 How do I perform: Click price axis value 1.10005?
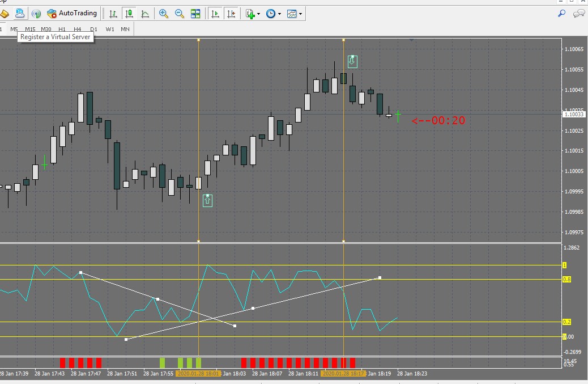pyautogui.click(x=574, y=171)
